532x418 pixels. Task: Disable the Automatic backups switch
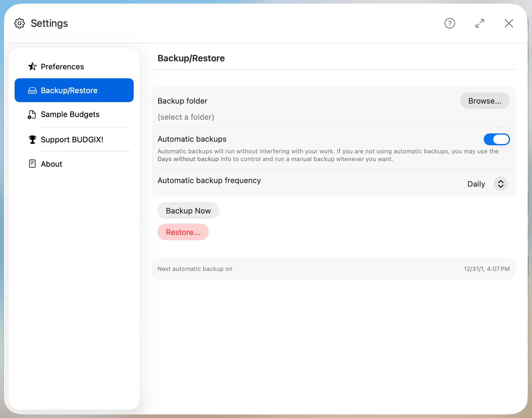(x=497, y=139)
